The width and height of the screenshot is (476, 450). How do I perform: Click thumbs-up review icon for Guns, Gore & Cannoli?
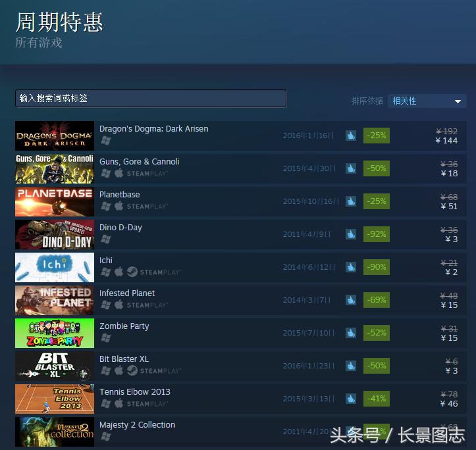[x=351, y=168]
